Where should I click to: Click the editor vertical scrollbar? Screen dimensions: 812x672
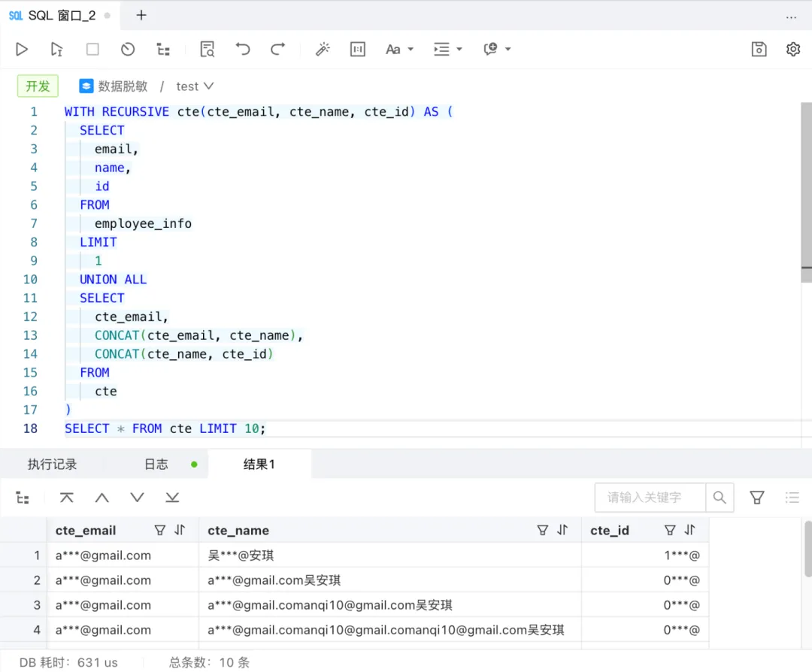coord(806,192)
